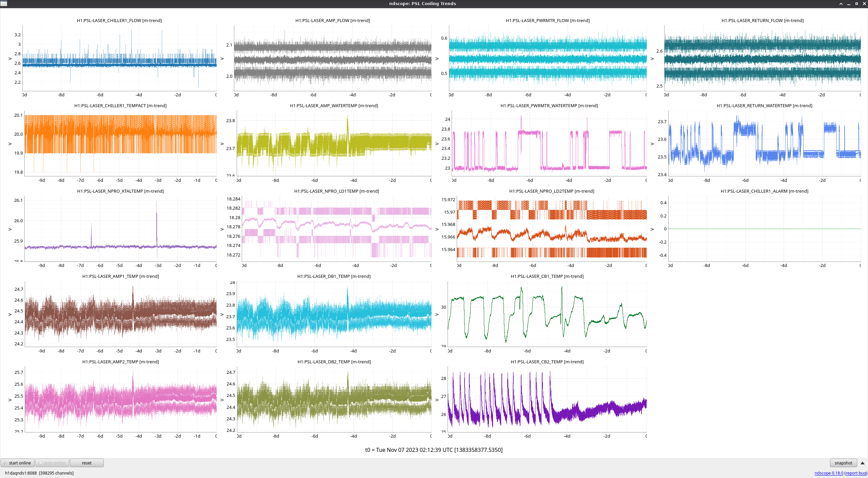
Task: Click the CHILLER1_FLOW plot title
Action: click(119, 20)
